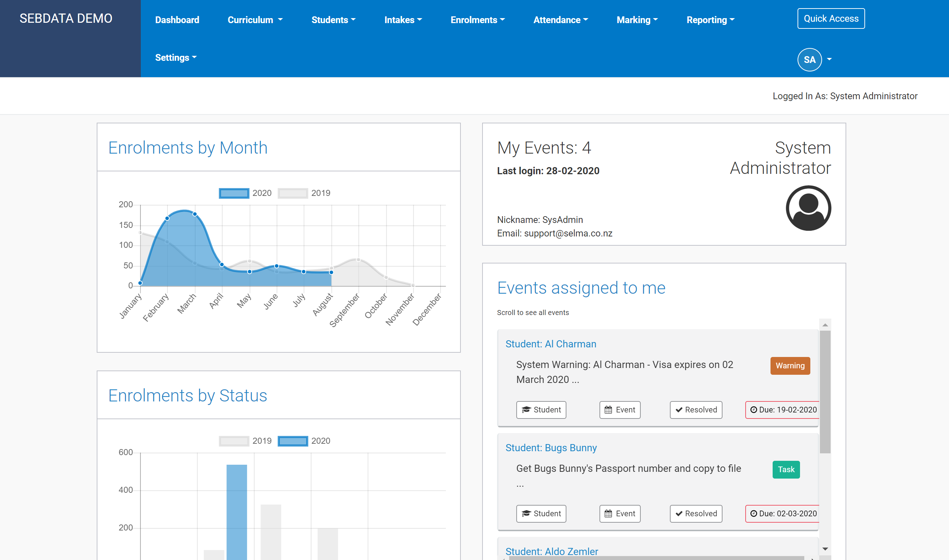Open Student button on Bugs Bunny event
Image resolution: width=949 pixels, height=560 pixels.
(x=541, y=513)
